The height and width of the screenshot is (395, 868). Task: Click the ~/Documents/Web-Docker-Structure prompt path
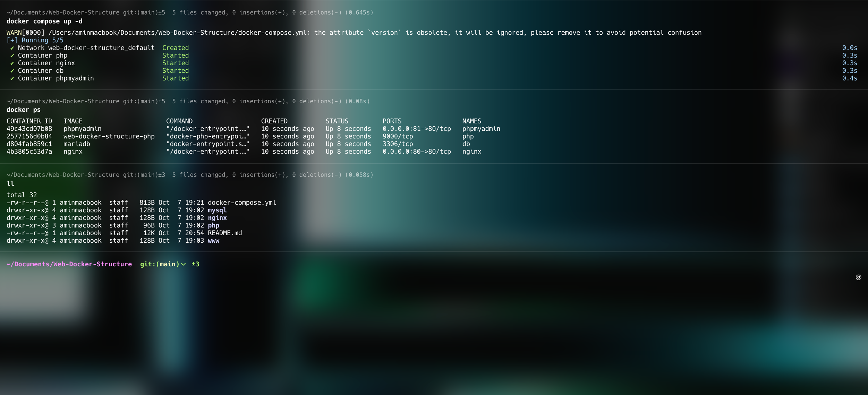(x=69, y=264)
